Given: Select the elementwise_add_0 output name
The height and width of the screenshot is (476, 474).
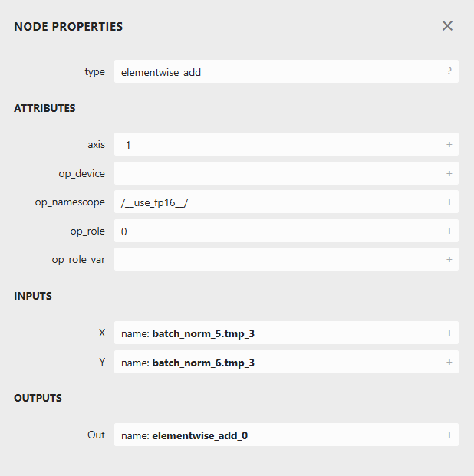Looking at the screenshot, I should pyautogui.click(x=199, y=435).
